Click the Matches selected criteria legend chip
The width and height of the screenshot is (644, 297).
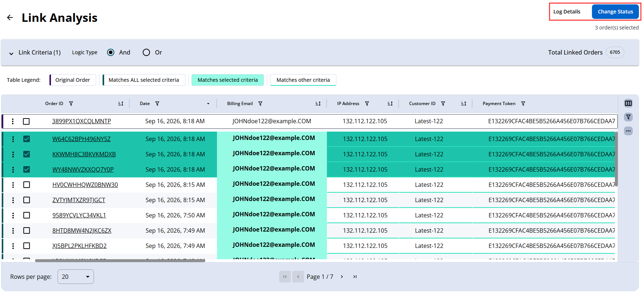[228, 80]
